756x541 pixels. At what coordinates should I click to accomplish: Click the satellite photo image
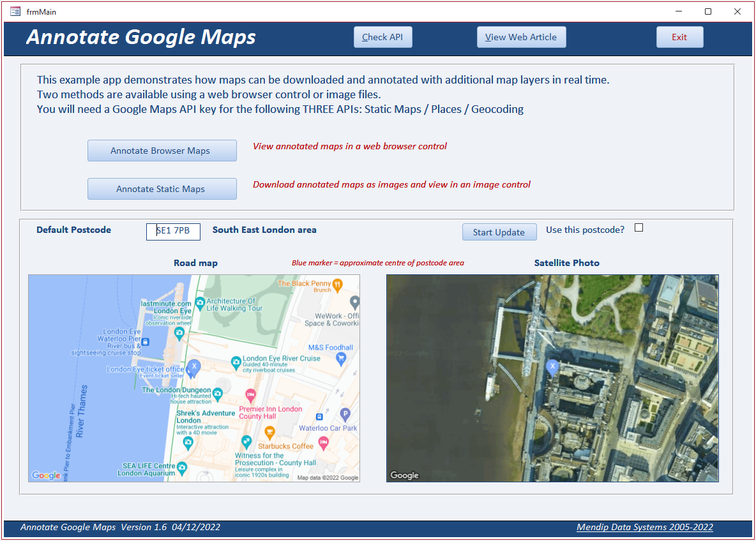552,378
